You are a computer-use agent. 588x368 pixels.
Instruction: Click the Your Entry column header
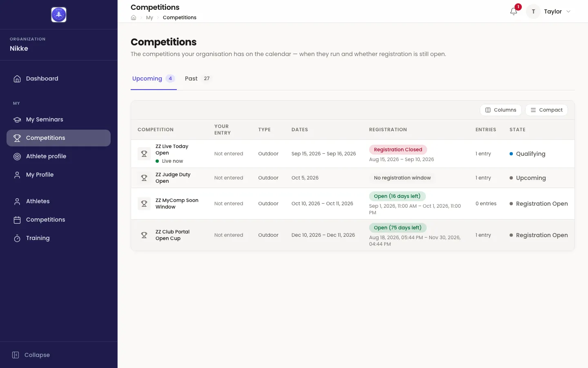pyautogui.click(x=223, y=130)
